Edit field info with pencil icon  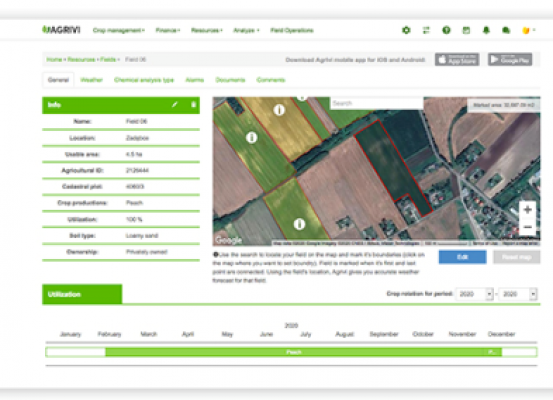click(x=175, y=105)
